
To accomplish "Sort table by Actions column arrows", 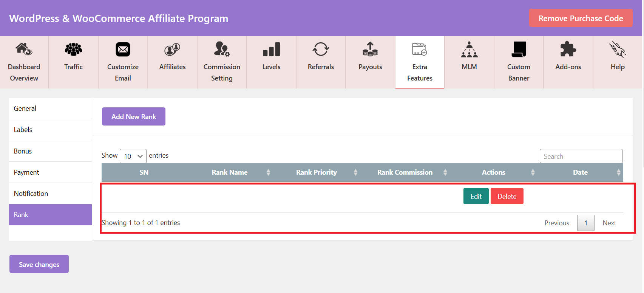I will (533, 172).
